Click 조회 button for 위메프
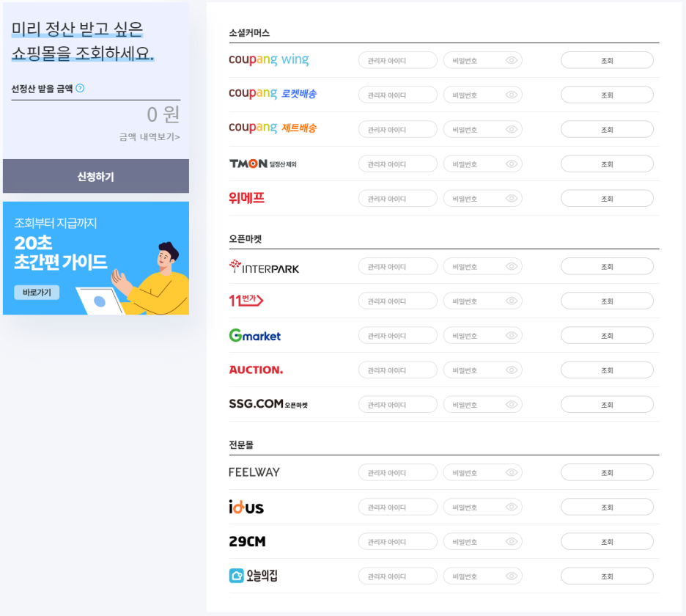Screen dimensions: 686x616 click(607, 199)
